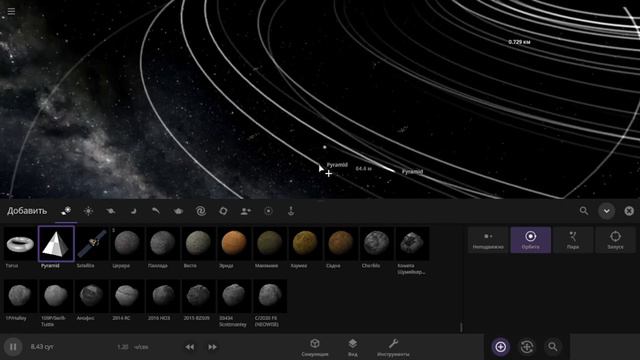Select the Церера asteroid thumbnail
This screenshot has width=640, height=360.
click(127, 244)
